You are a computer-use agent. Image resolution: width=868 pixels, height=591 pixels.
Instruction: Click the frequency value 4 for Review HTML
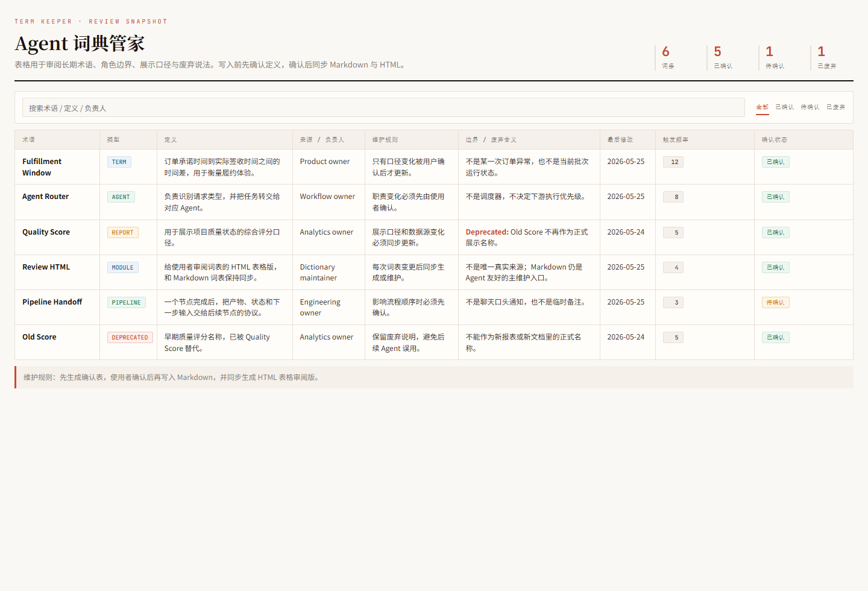(x=673, y=268)
